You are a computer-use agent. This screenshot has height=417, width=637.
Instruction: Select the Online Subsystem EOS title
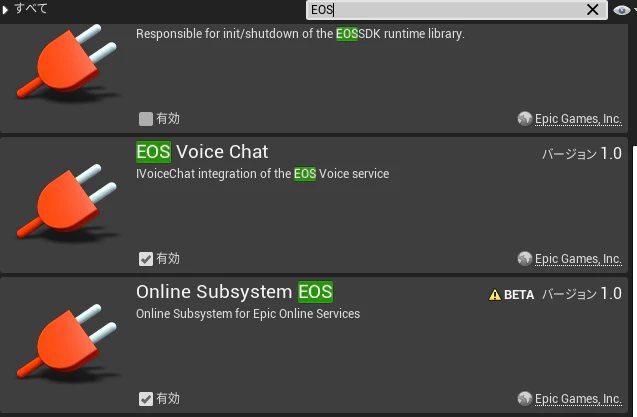[x=234, y=292]
